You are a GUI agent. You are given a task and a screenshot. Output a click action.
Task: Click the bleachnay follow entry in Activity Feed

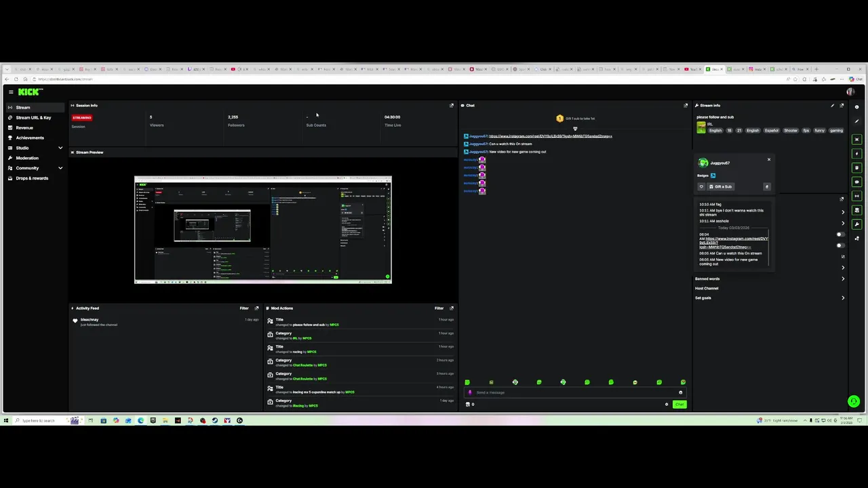[x=165, y=322]
